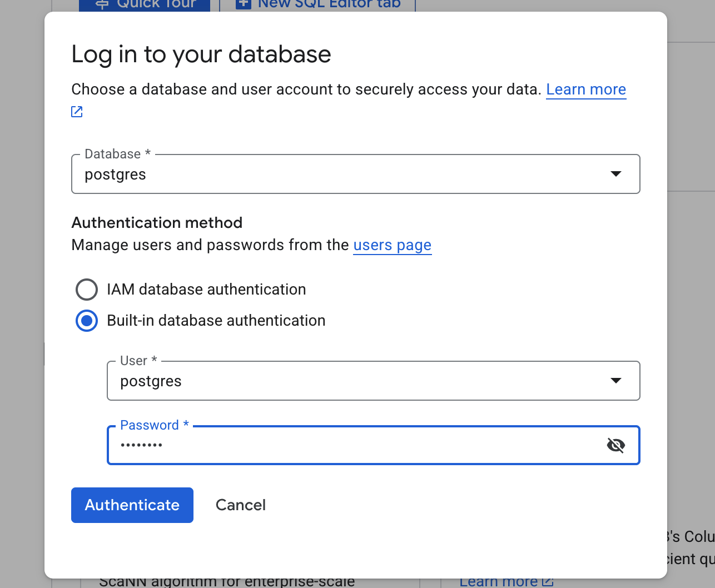Click the dropdown arrow in the Database field
The image size is (715, 588).
tap(615, 174)
